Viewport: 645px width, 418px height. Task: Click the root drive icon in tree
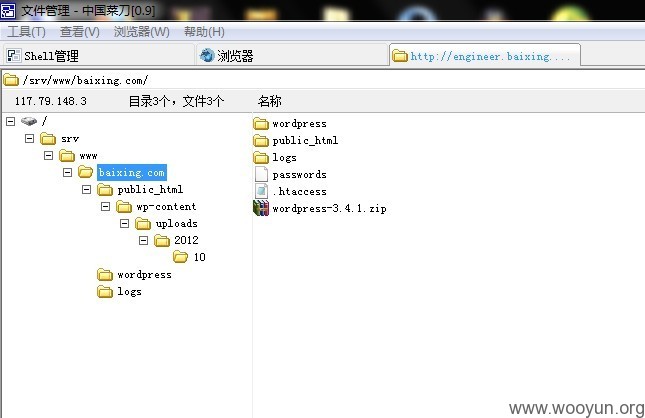(29, 121)
